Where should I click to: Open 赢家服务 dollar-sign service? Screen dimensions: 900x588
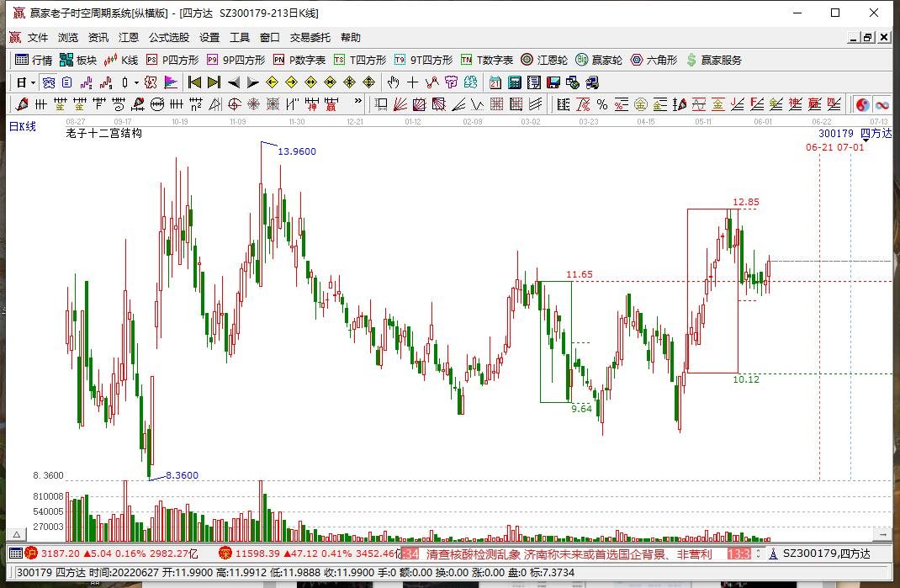point(714,60)
